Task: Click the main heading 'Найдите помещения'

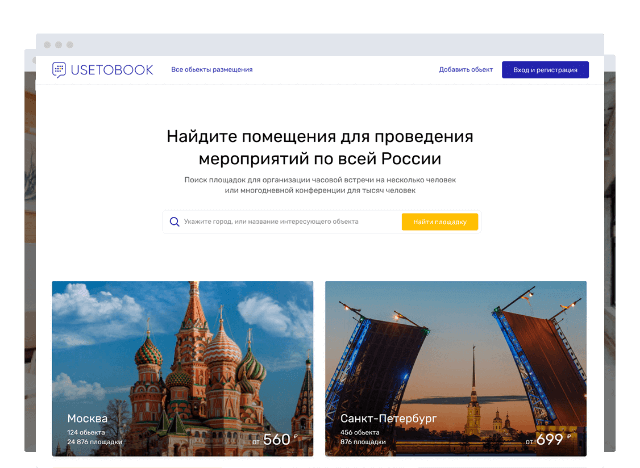Action: 320,147
